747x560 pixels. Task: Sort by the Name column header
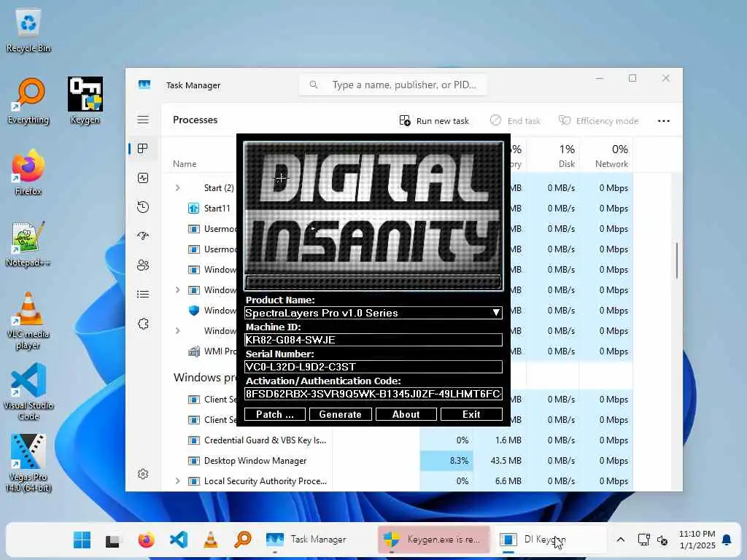point(185,164)
